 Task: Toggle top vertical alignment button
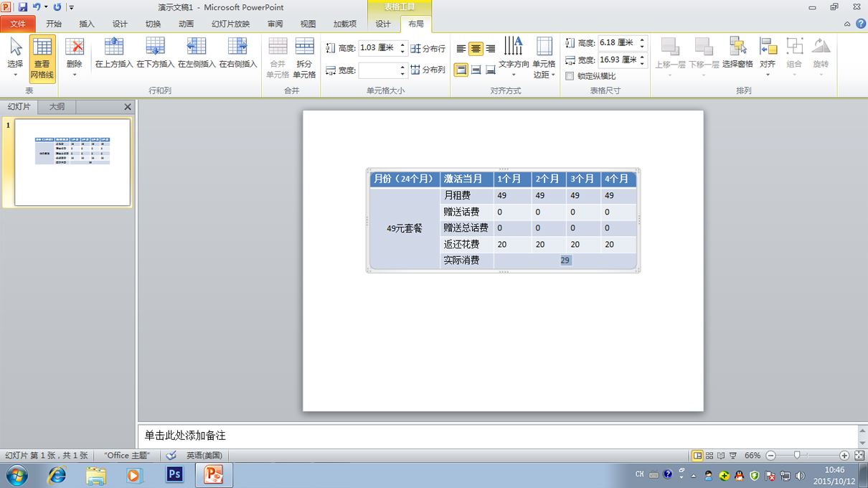point(461,70)
